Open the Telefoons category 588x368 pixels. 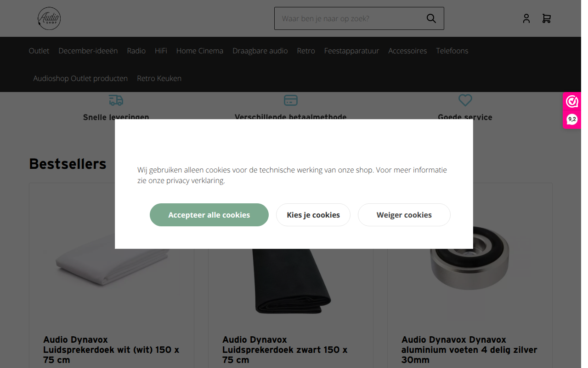coord(452,51)
